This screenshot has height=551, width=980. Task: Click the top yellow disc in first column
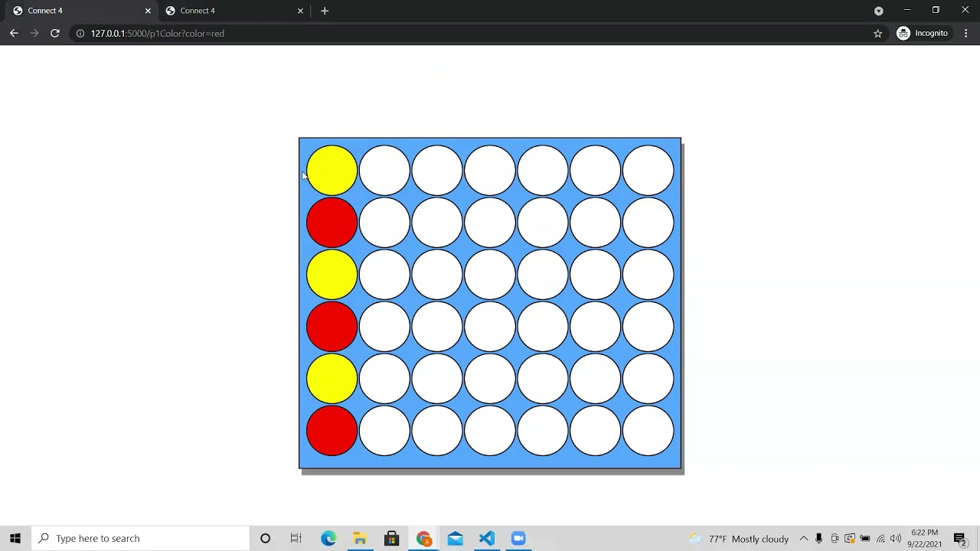tap(332, 170)
